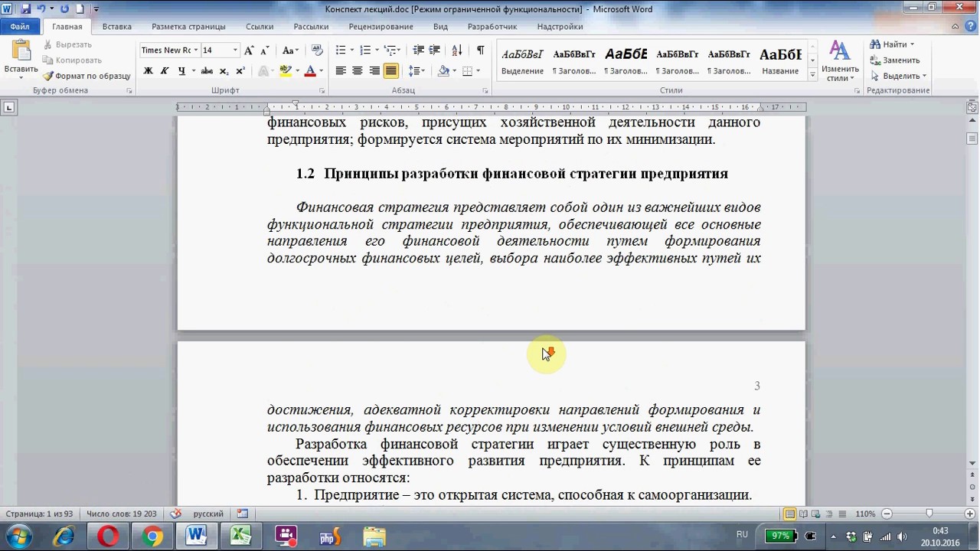
Task: Click the bulleted list icon
Action: point(341,51)
